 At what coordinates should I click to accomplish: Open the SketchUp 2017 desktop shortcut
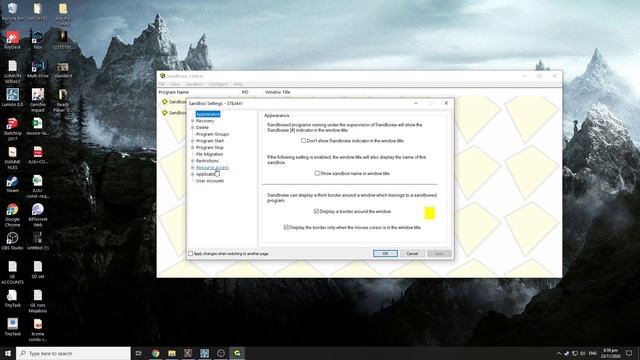tap(12, 129)
